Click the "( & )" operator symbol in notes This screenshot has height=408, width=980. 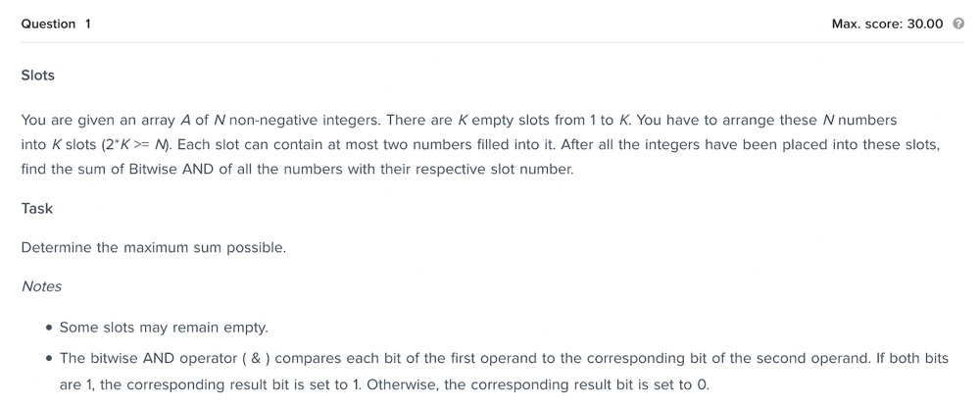[256, 359]
